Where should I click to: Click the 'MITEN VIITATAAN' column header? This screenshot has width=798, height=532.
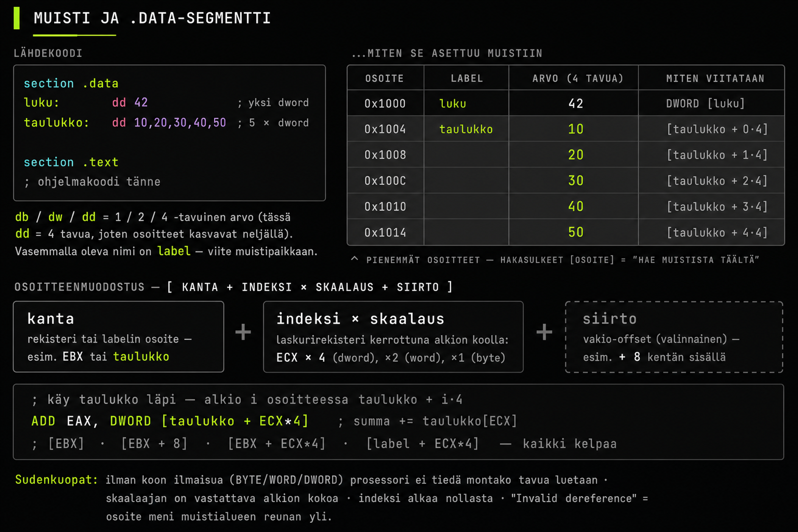point(715,78)
